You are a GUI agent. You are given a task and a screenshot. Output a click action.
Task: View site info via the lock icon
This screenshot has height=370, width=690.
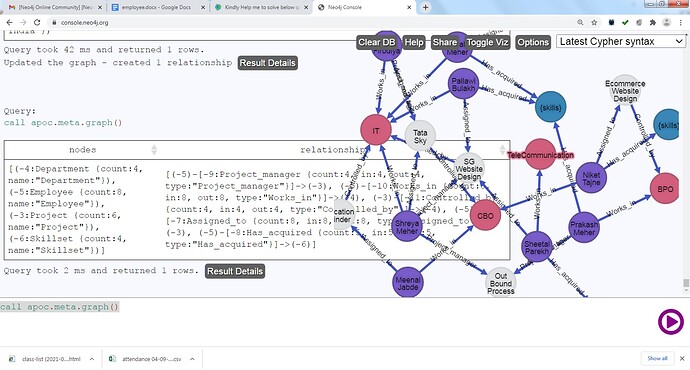click(x=54, y=22)
